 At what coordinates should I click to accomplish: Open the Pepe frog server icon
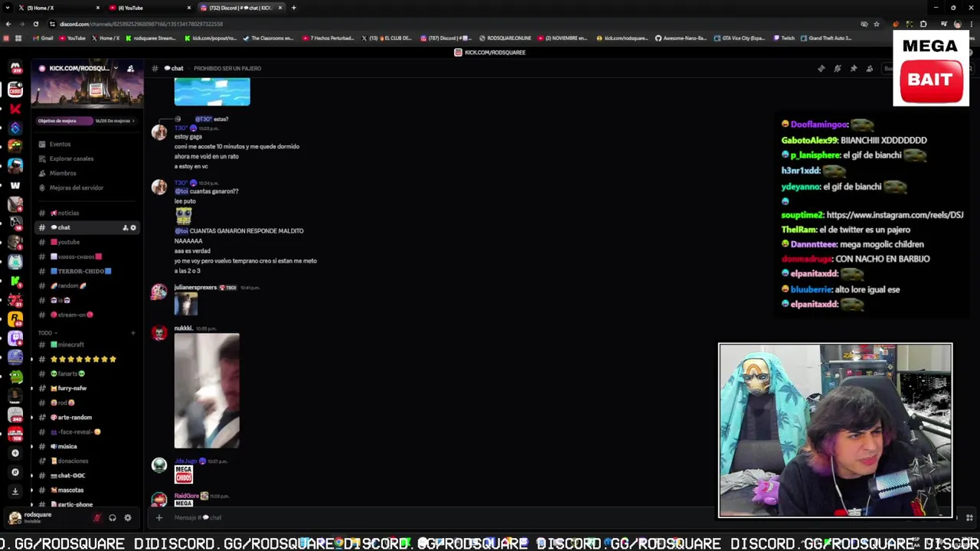pos(15,377)
